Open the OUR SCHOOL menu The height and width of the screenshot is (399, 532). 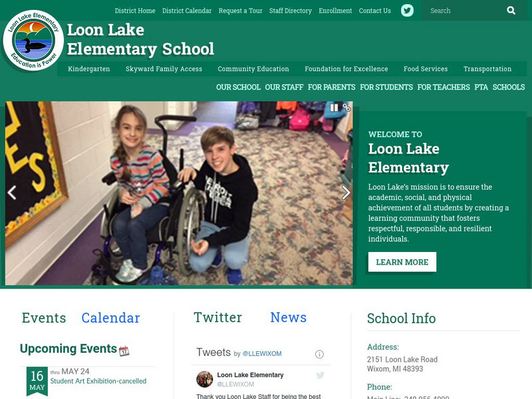pyautogui.click(x=238, y=87)
